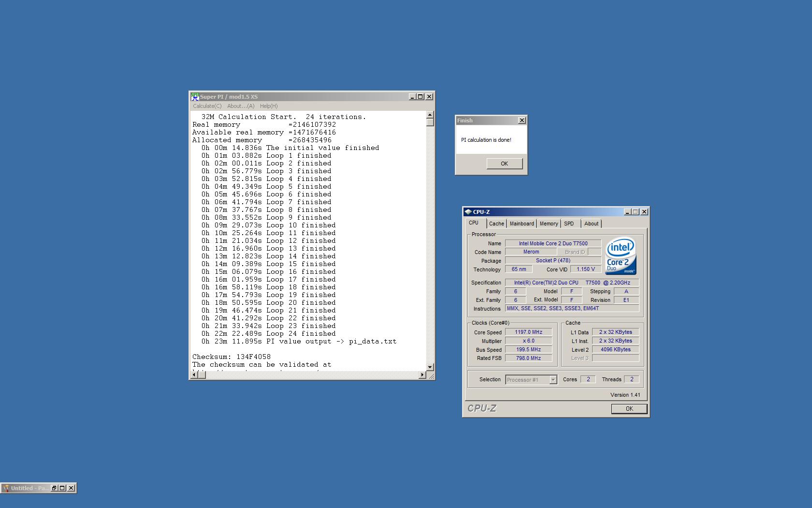Image resolution: width=812 pixels, height=508 pixels.
Task: Maximize the minimized Untitled window
Action: [62, 488]
